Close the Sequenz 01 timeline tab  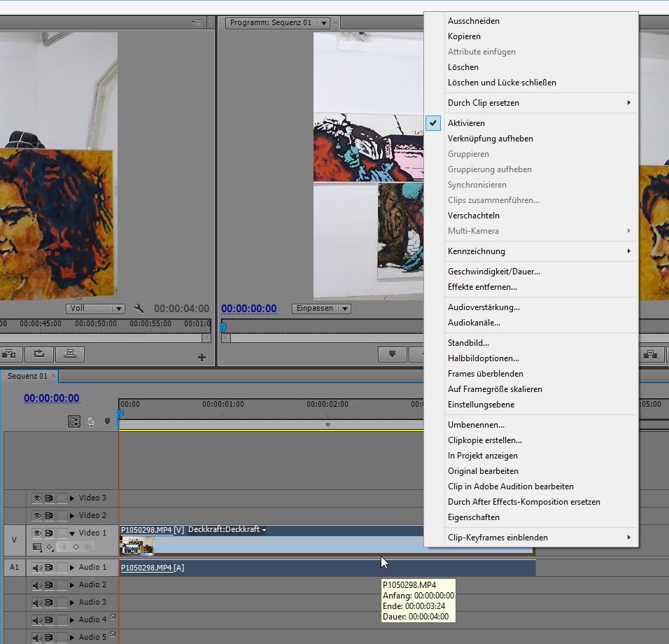(x=53, y=376)
